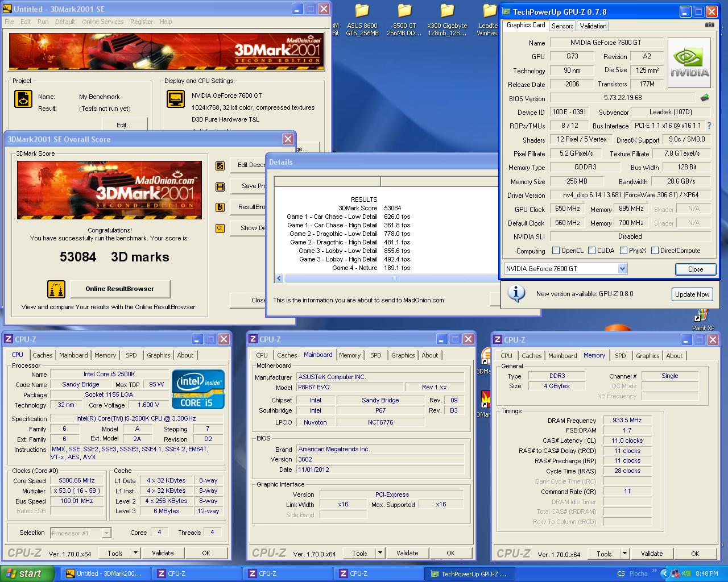The width and height of the screenshot is (728, 582).
Task: Open the Paint XP desktop icon
Action: (x=703, y=319)
